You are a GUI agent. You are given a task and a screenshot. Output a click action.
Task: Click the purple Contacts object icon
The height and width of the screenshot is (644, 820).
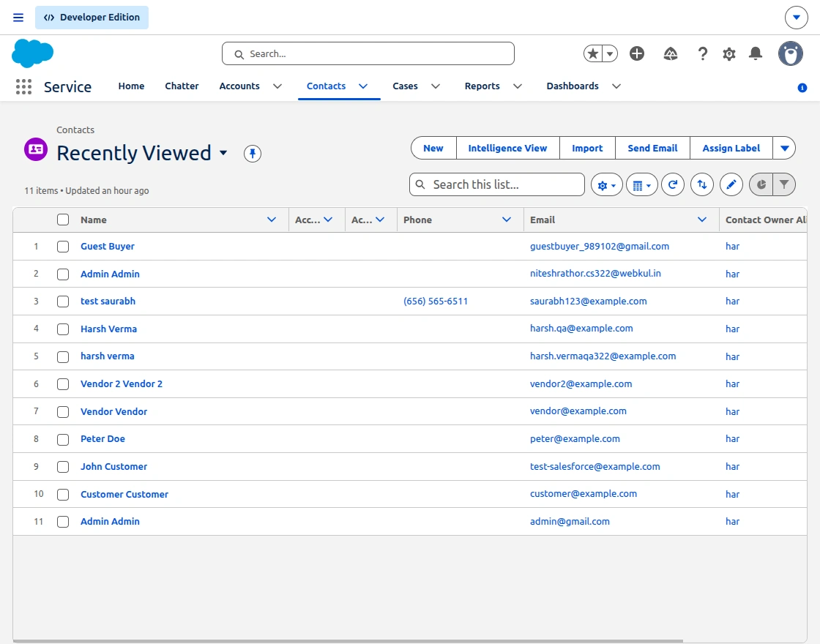point(36,149)
